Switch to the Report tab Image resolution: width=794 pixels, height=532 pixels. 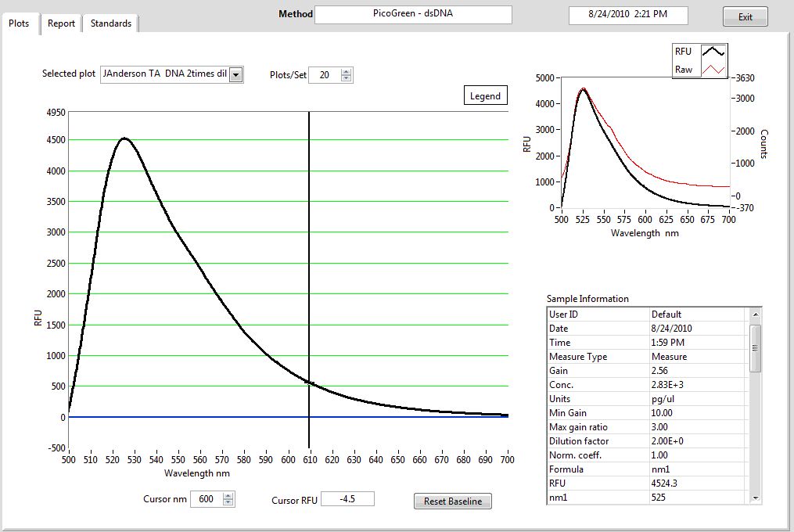tap(61, 23)
